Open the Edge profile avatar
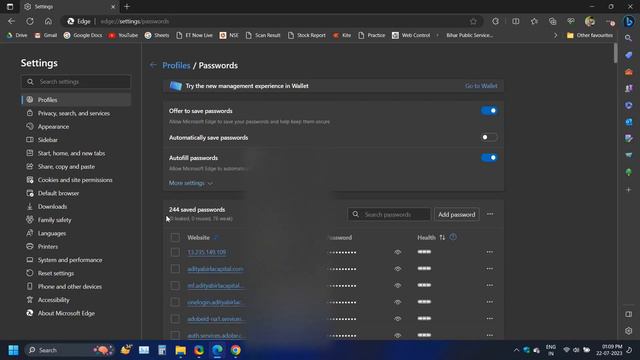 (x=590, y=21)
